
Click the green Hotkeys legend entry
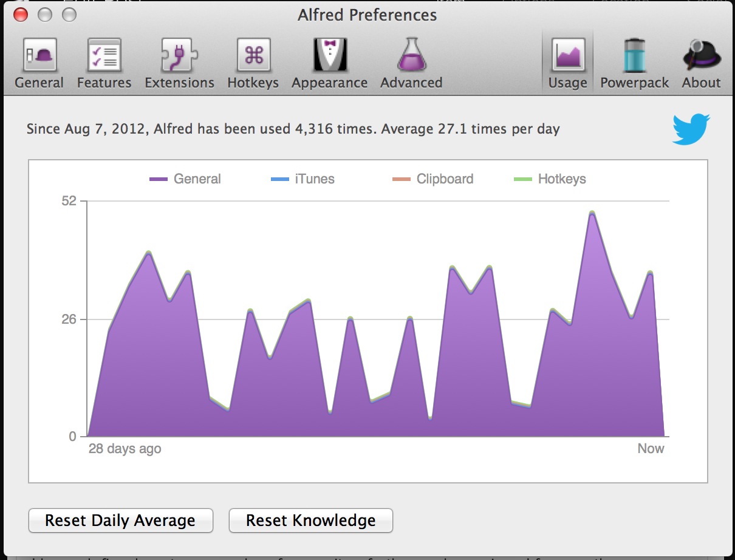pyautogui.click(x=550, y=179)
